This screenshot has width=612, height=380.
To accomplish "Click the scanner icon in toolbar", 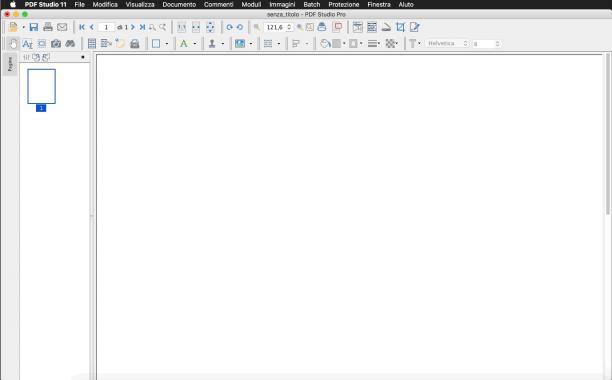I will point(386,27).
